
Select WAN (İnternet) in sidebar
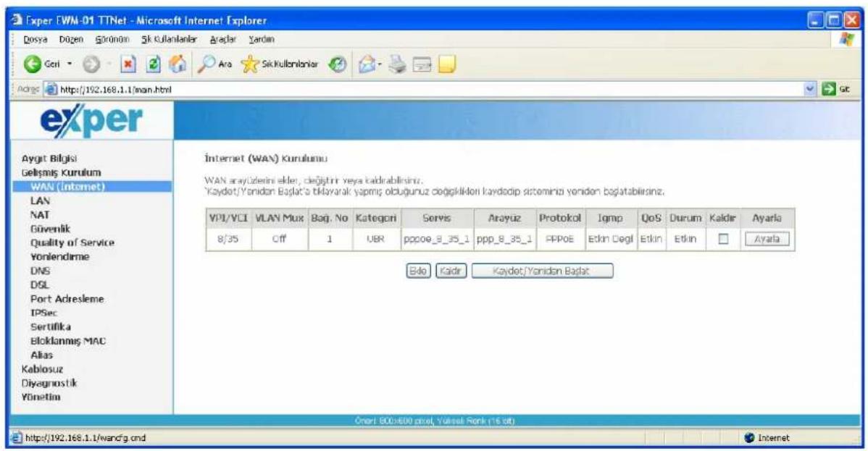point(67,187)
